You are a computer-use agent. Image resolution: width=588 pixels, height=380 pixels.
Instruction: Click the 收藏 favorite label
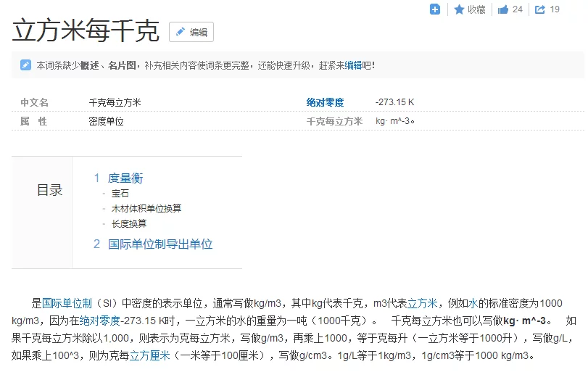(x=476, y=9)
